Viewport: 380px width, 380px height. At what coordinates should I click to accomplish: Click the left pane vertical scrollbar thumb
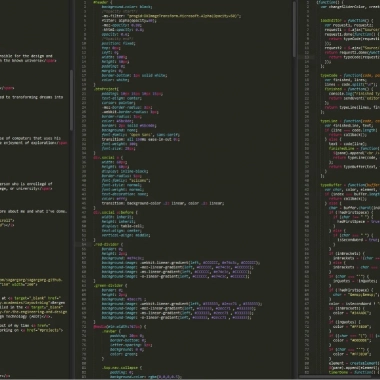[x=71, y=99]
